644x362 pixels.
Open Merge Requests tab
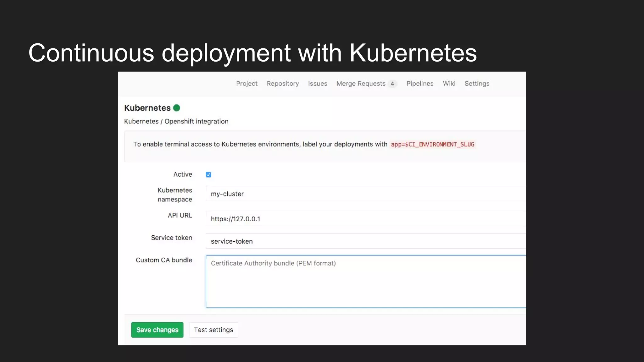coord(361,84)
